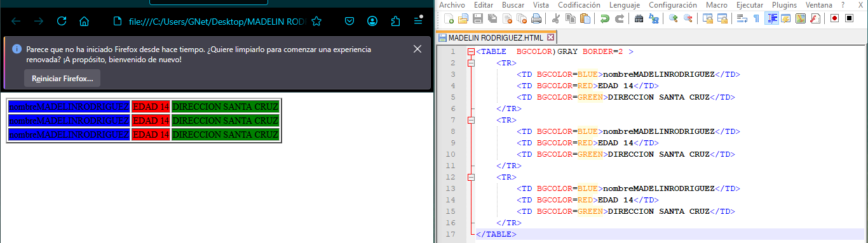Close the MADELIN RODRIGUEZ.HTML tab
This screenshot has width=868, height=243.
[x=550, y=37]
